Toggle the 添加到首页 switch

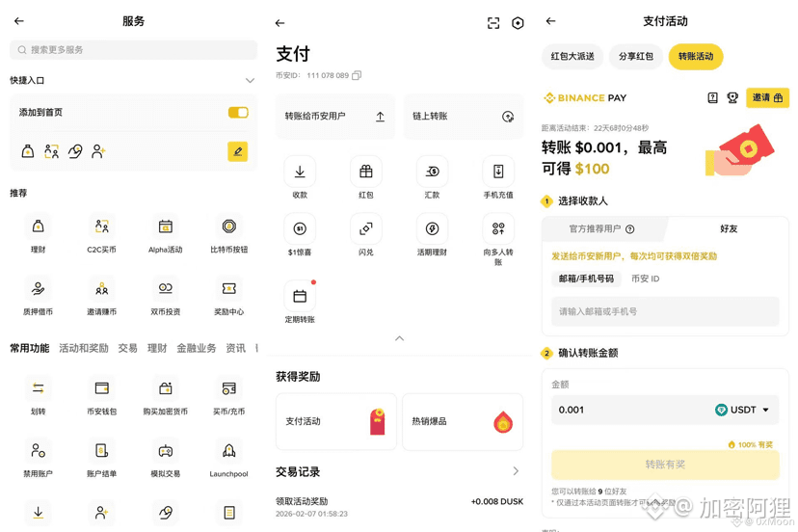pos(238,113)
